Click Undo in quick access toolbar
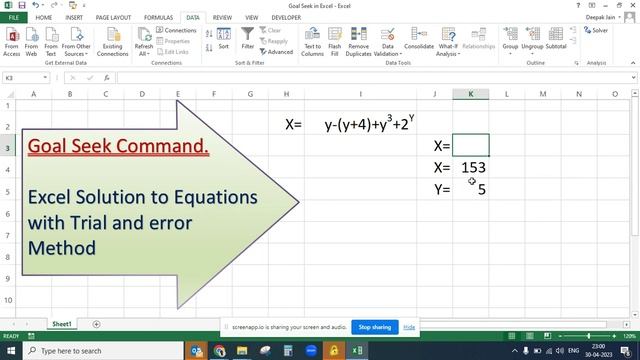 tap(36, 5)
